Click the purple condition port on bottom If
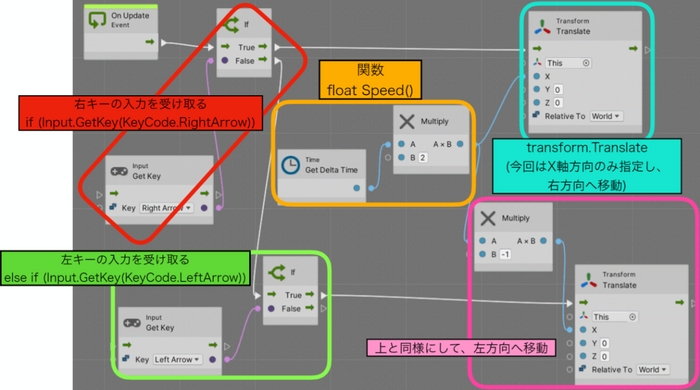 [x=271, y=308]
